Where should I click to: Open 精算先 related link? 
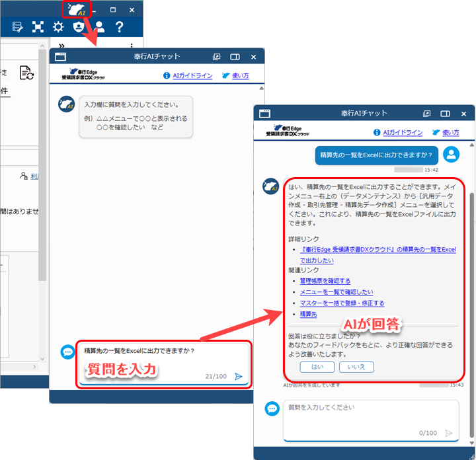point(308,314)
